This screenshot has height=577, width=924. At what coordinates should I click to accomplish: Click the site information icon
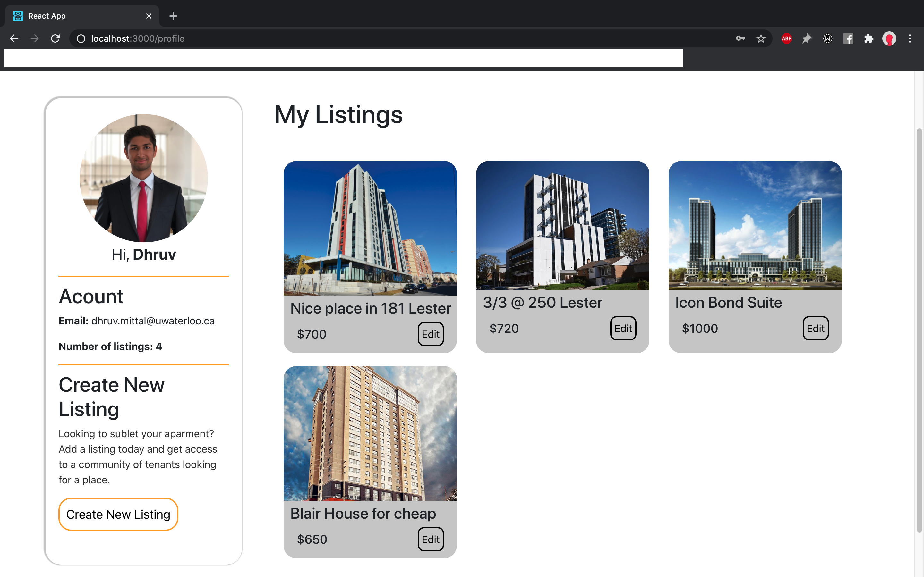tap(81, 38)
